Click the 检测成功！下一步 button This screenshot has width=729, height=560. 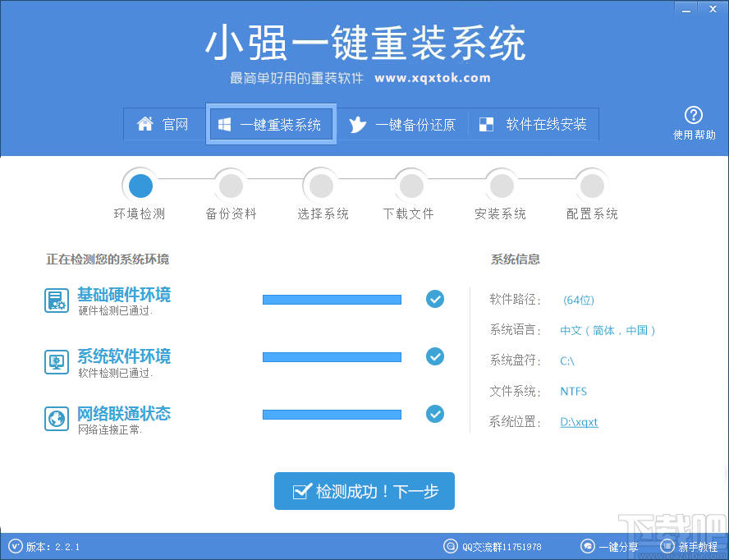(364, 491)
